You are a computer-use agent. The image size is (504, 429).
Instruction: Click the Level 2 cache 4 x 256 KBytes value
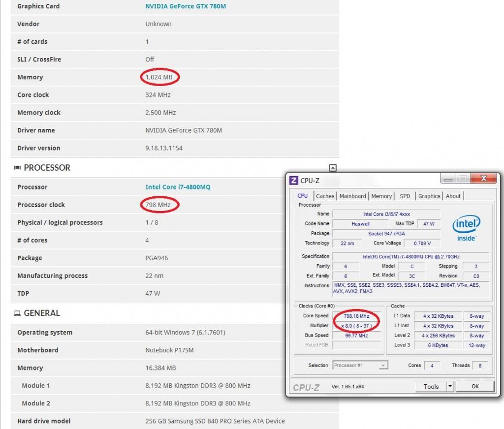438,336
